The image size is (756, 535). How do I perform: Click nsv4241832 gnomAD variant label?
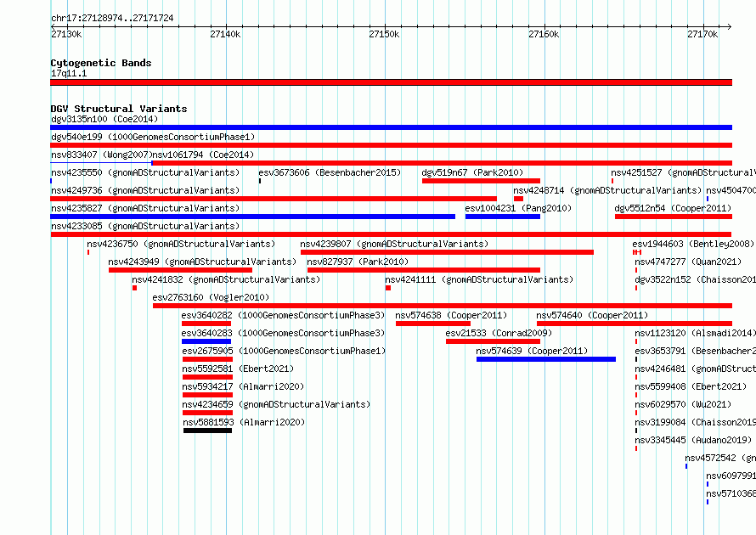(226, 279)
